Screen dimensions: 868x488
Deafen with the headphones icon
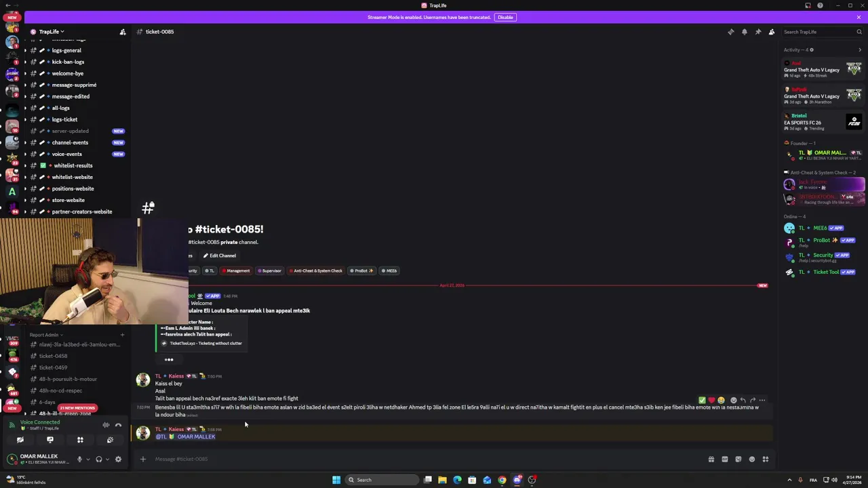click(x=99, y=459)
